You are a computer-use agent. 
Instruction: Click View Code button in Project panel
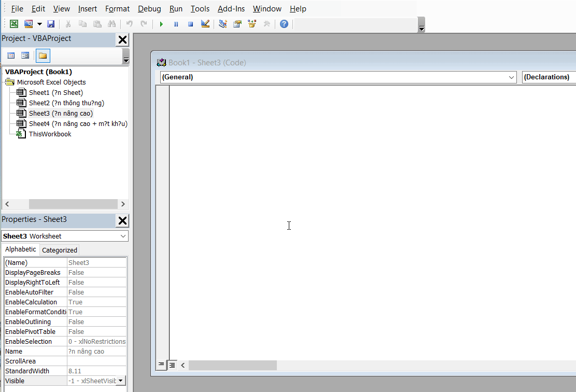pos(11,55)
